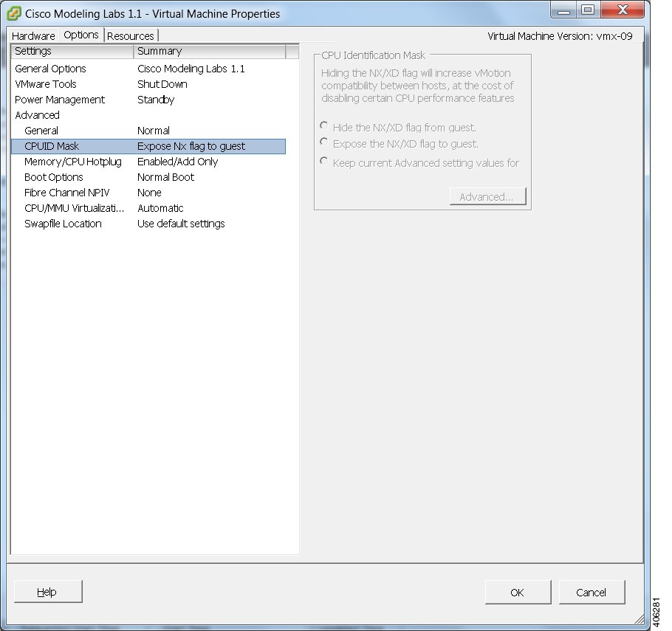Click the 'Normal Boot' summary value
Screen dimensions: 672x631
(x=166, y=177)
